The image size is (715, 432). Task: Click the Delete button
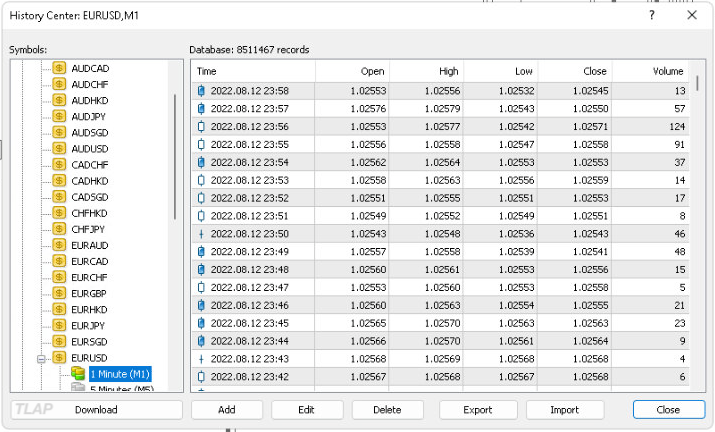[x=387, y=410]
